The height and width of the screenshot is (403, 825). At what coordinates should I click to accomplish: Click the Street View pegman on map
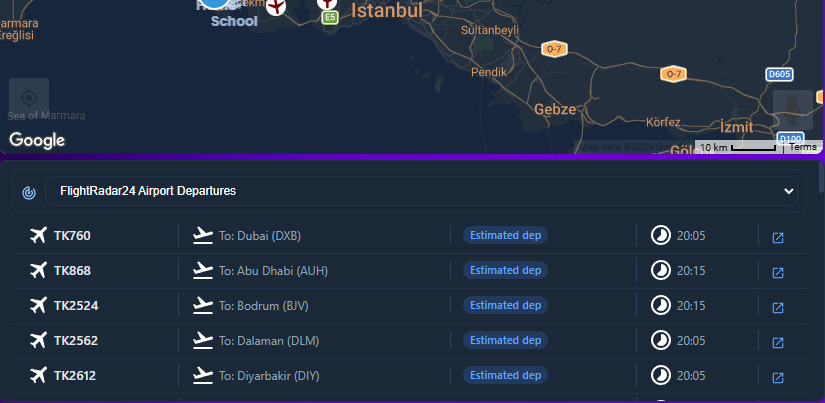click(x=792, y=110)
